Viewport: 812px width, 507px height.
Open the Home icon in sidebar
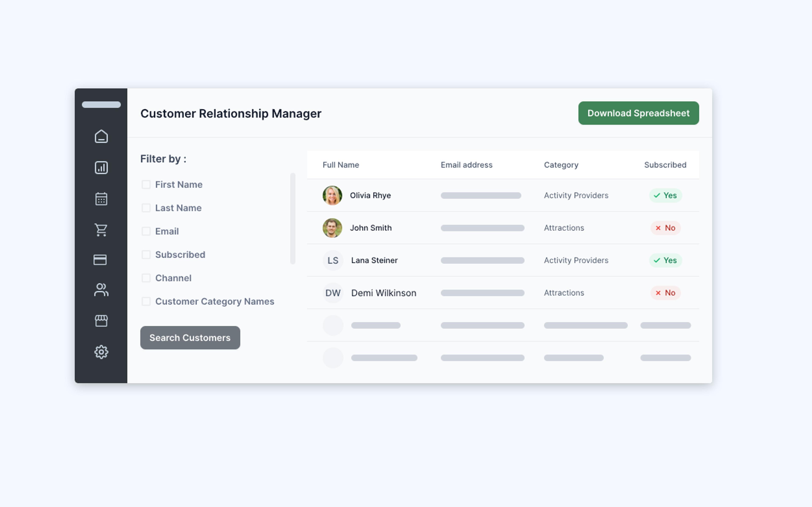pos(101,136)
